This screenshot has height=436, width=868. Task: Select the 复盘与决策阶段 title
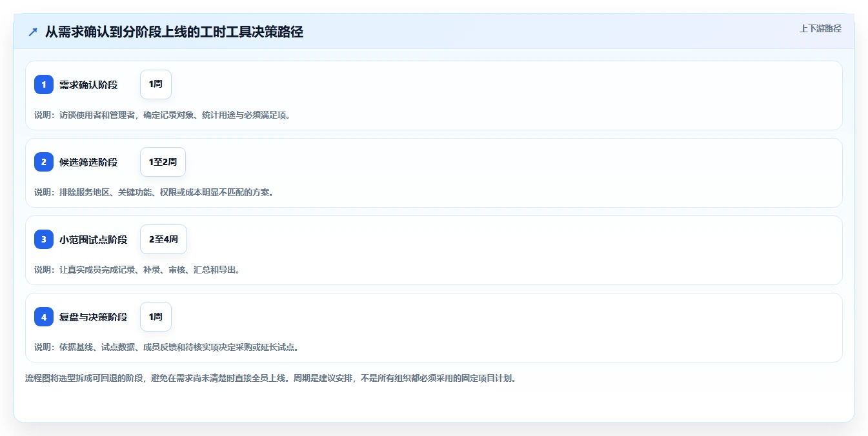tap(93, 317)
